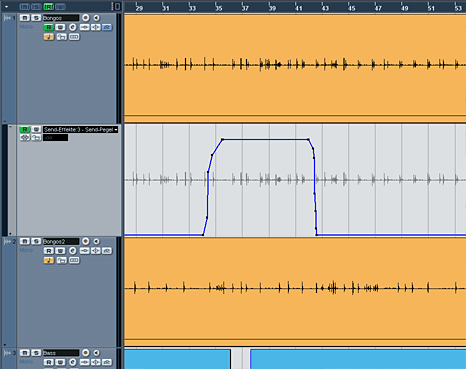Viewport: 466px width, 369px height.
Task: Click the Bongos2 track name field
Action: [x=61, y=241]
